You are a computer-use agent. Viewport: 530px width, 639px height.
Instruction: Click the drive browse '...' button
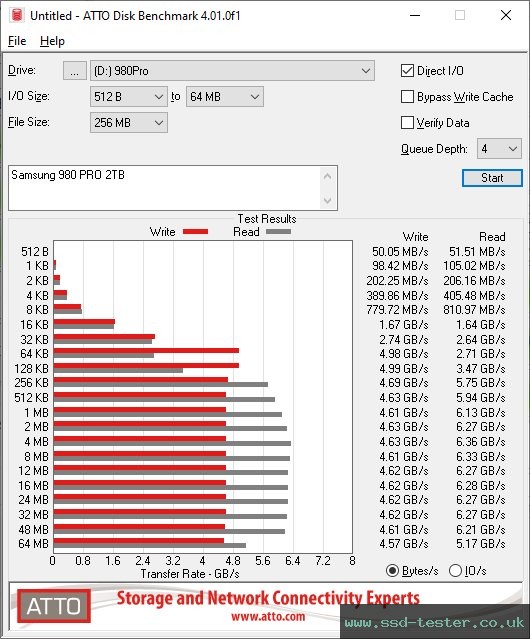pyautogui.click(x=75, y=71)
